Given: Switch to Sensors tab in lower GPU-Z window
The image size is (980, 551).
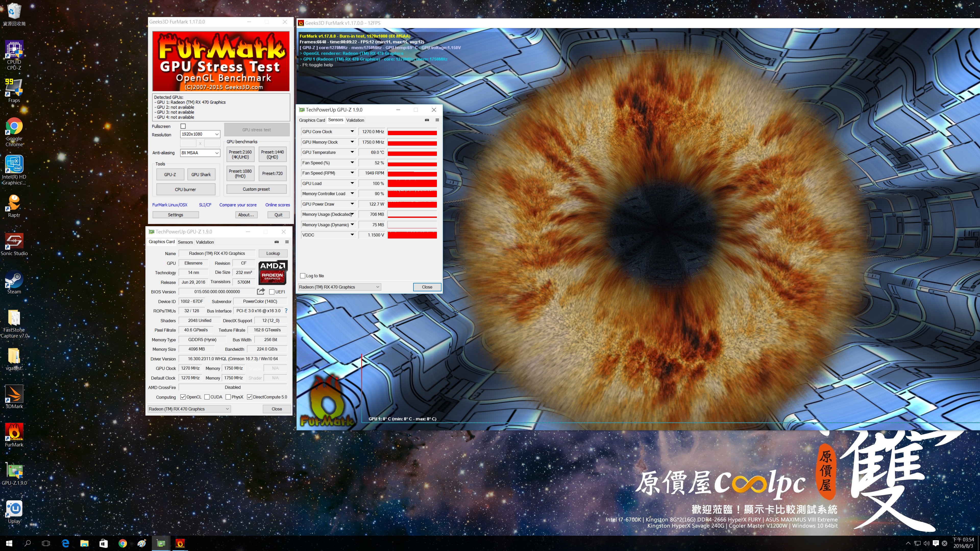Looking at the screenshot, I should (185, 242).
